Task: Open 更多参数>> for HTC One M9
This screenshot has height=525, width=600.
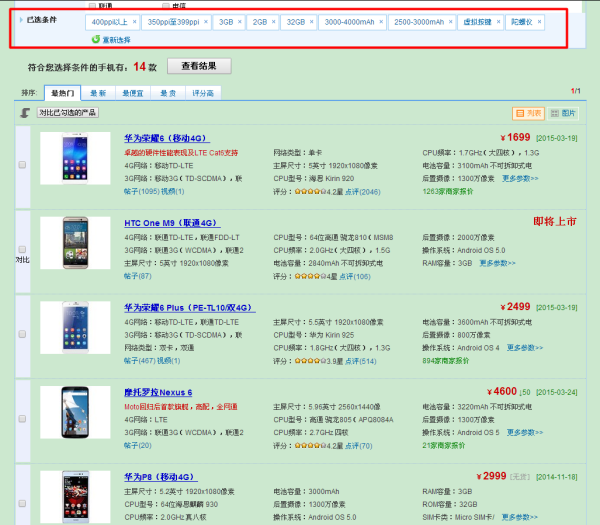Action: coord(497,263)
